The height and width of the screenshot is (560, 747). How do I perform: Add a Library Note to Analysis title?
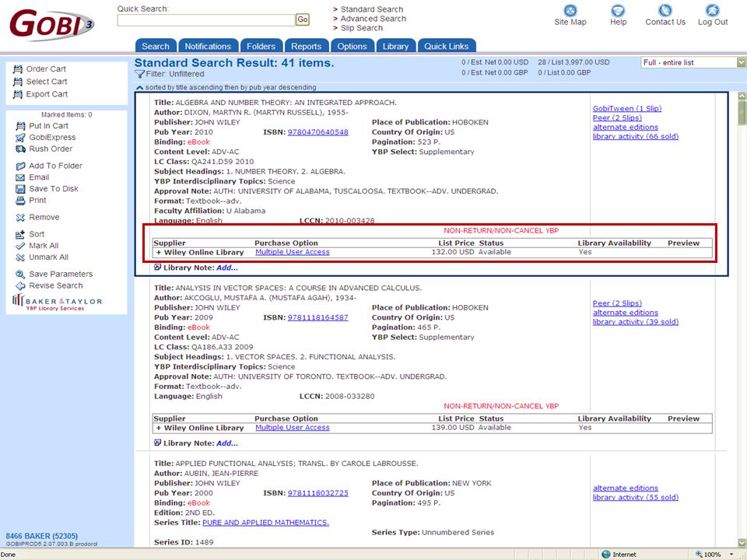click(227, 443)
